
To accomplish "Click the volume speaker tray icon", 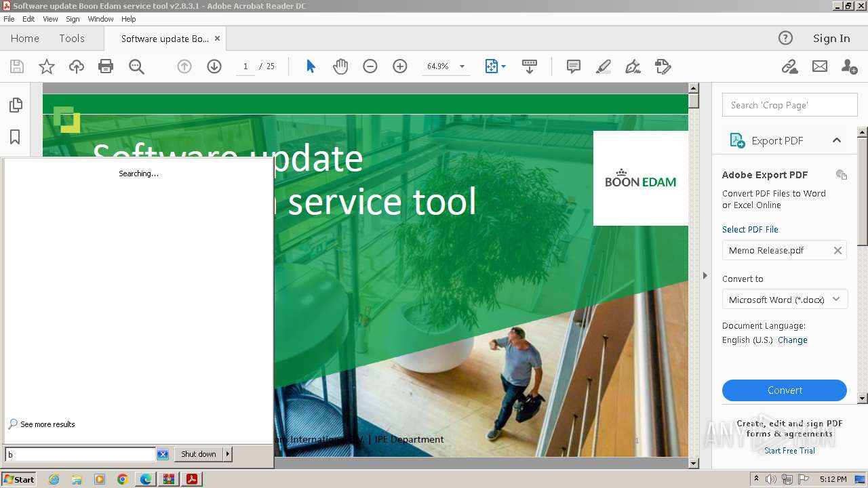I will point(771,479).
